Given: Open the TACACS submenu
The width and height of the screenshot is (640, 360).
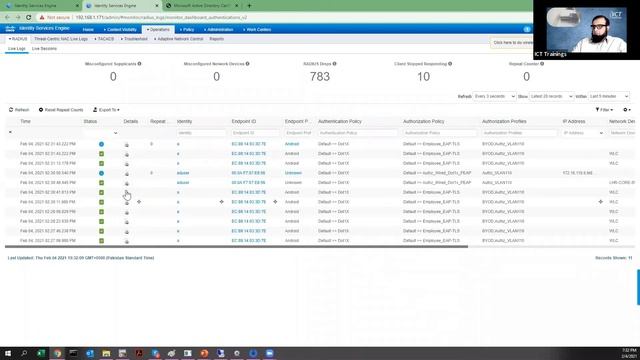Looking at the screenshot, I should 104,39.
